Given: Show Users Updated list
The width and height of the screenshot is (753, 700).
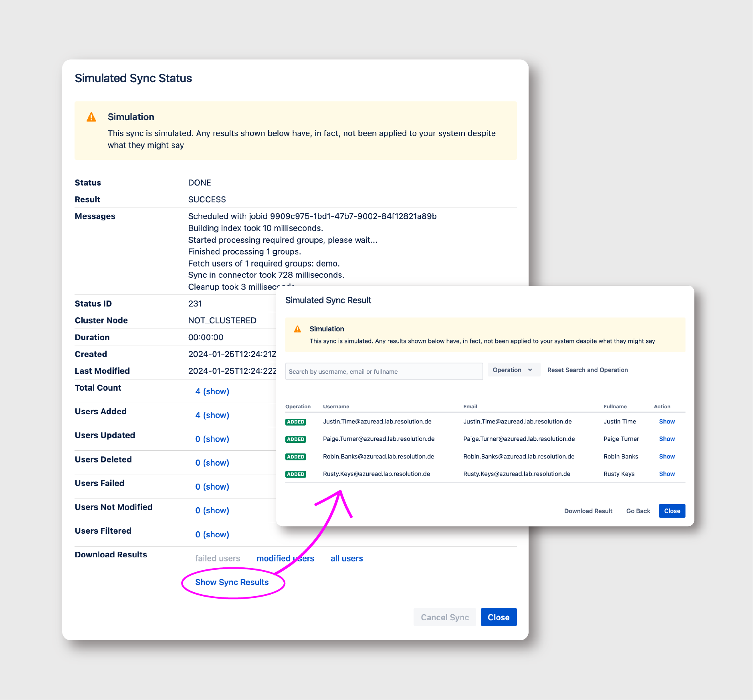Looking at the screenshot, I should click(x=212, y=439).
